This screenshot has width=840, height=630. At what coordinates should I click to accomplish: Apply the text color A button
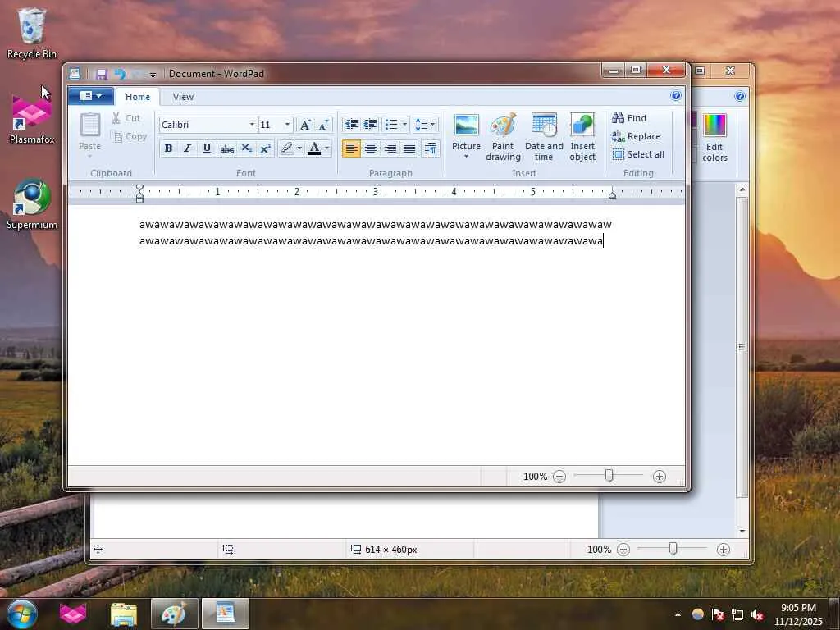pos(314,148)
